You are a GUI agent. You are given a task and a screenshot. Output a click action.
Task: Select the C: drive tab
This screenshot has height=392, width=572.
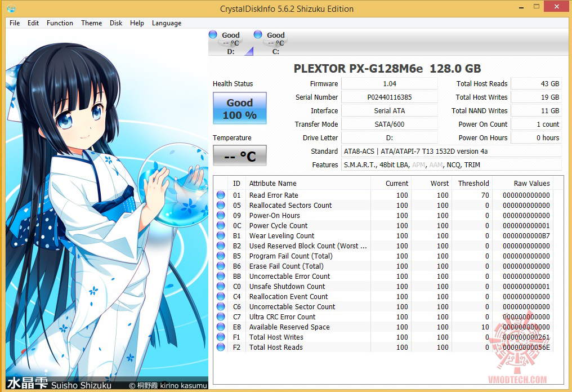pos(276,43)
